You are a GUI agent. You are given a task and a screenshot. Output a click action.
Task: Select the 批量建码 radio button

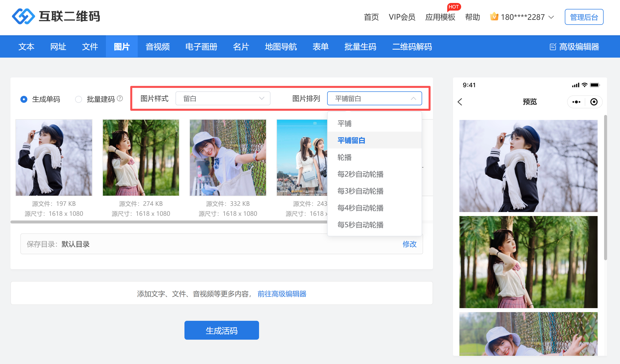79,99
